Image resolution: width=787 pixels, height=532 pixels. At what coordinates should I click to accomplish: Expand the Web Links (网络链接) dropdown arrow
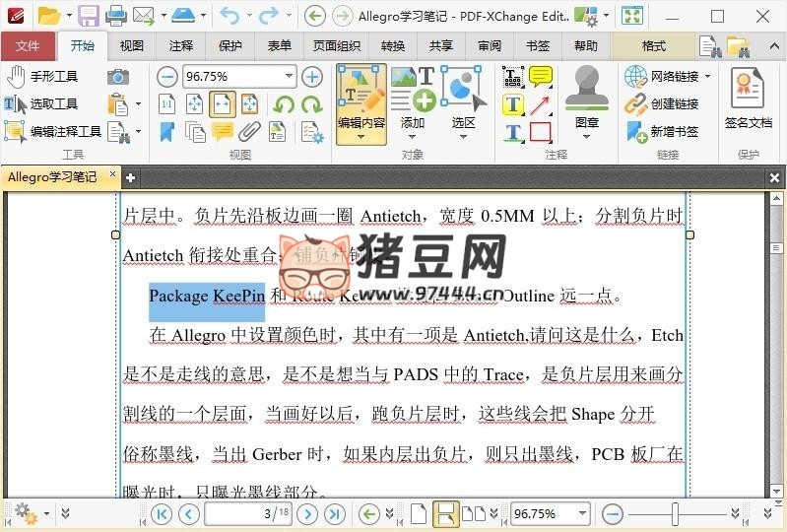coord(706,77)
